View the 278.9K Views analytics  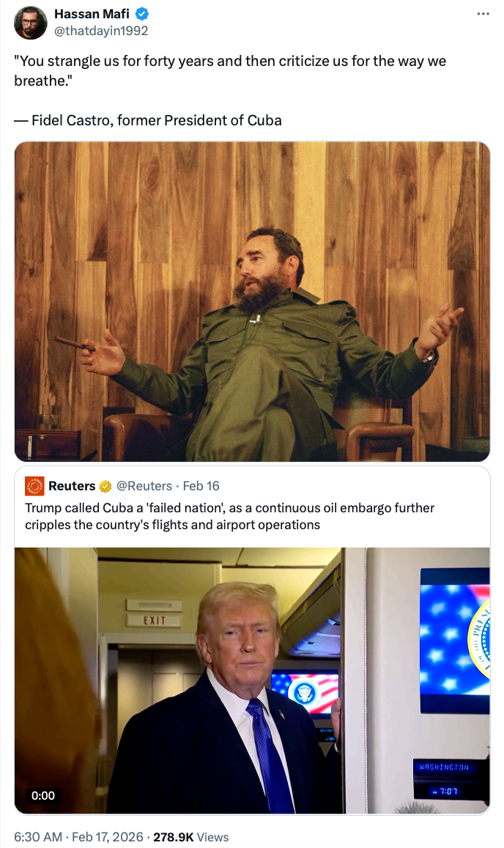[x=191, y=837]
